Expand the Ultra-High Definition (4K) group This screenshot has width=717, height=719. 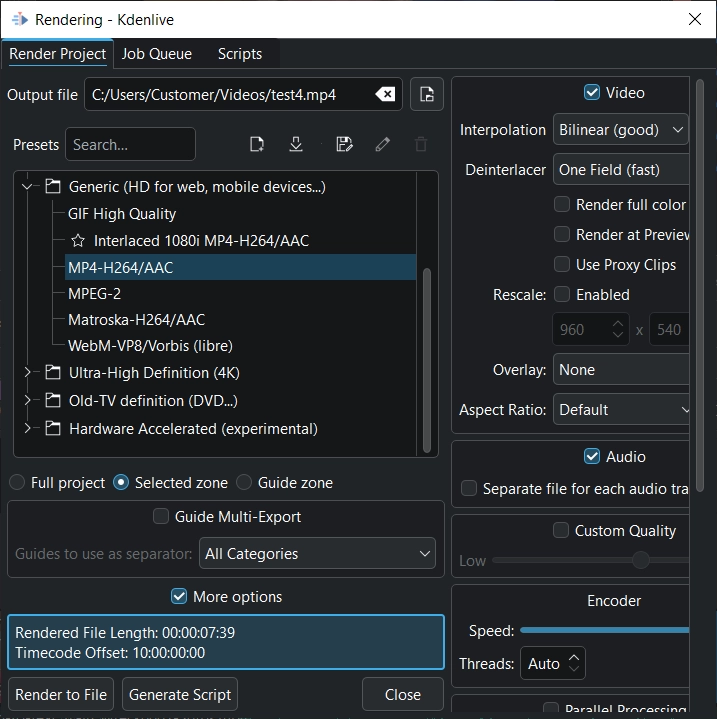(28, 373)
